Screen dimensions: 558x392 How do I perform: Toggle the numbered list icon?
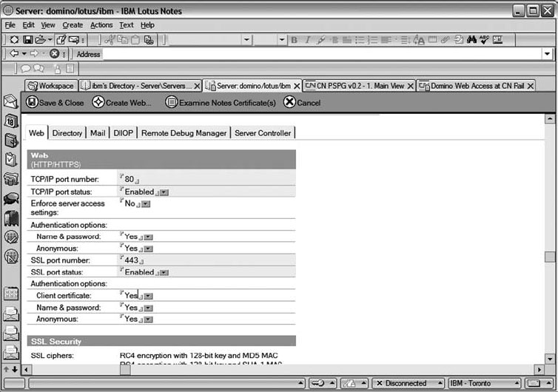click(x=372, y=40)
